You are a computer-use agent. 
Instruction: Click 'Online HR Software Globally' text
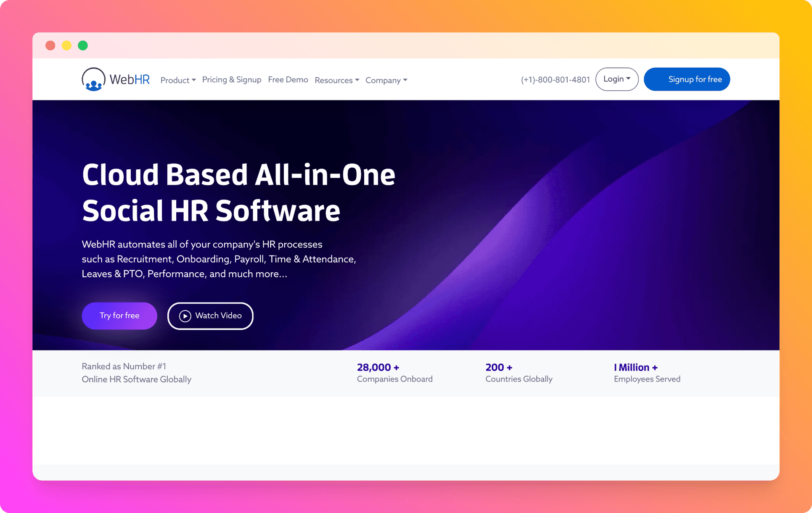click(137, 379)
